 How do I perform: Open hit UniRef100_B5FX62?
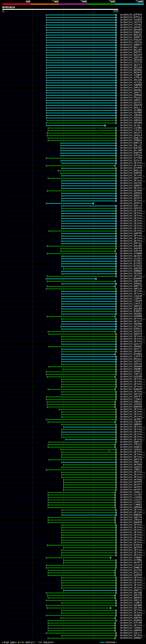131,244
